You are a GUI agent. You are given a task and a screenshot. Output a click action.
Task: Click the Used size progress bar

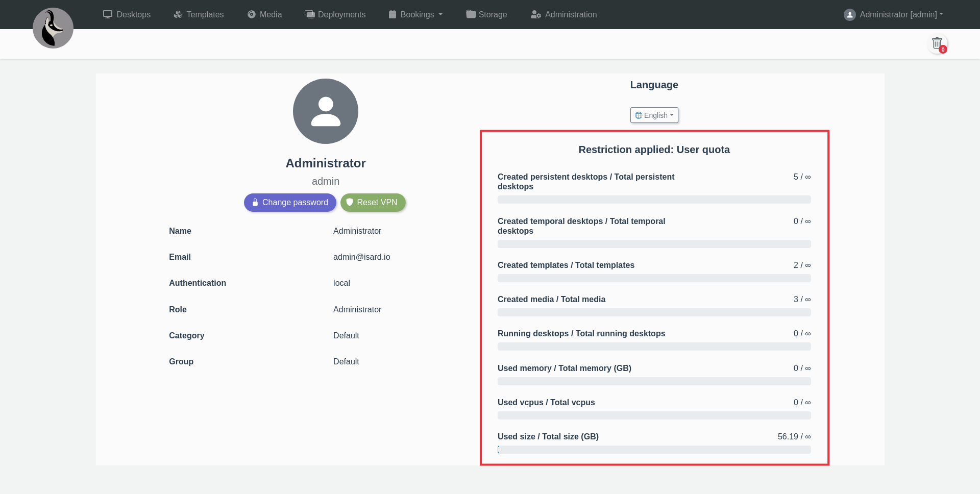point(654,450)
